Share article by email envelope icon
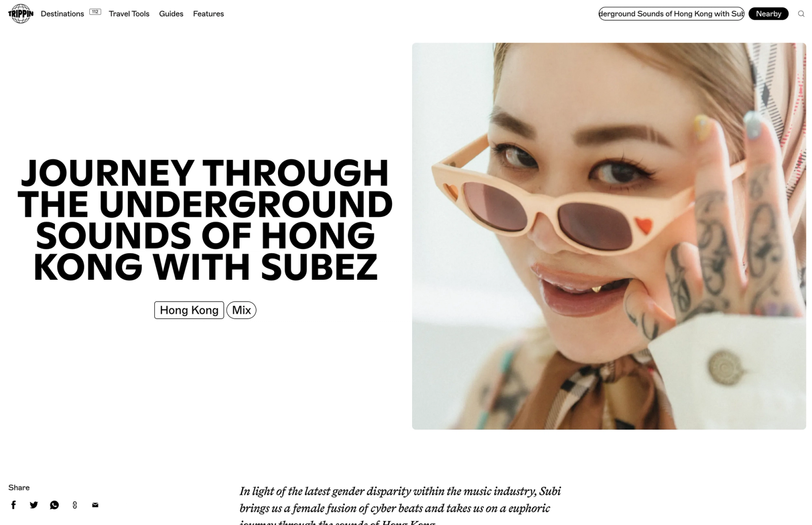The height and width of the screenshot is (525, 812). point(95,505)
